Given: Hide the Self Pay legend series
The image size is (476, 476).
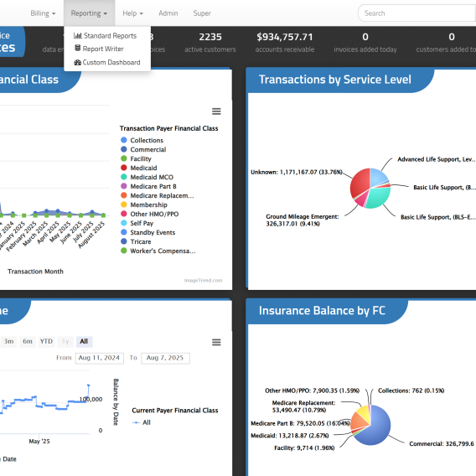Looking at the screenshot, I should point(142,223).
